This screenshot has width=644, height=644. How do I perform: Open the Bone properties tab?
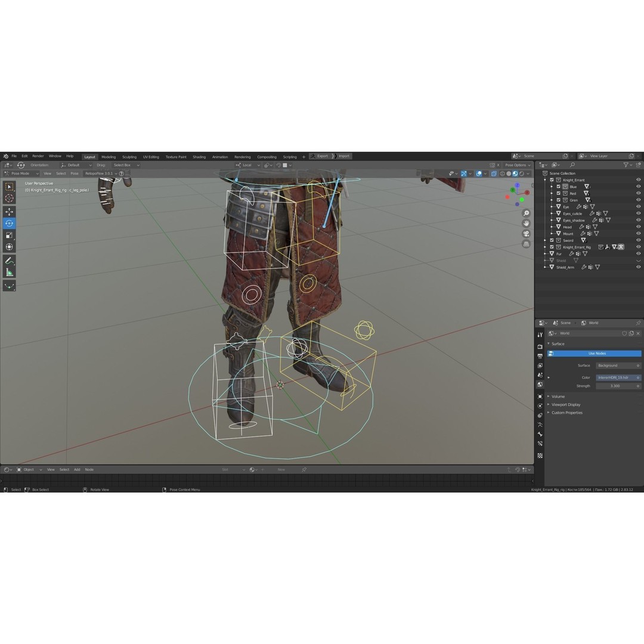(540, 434)
